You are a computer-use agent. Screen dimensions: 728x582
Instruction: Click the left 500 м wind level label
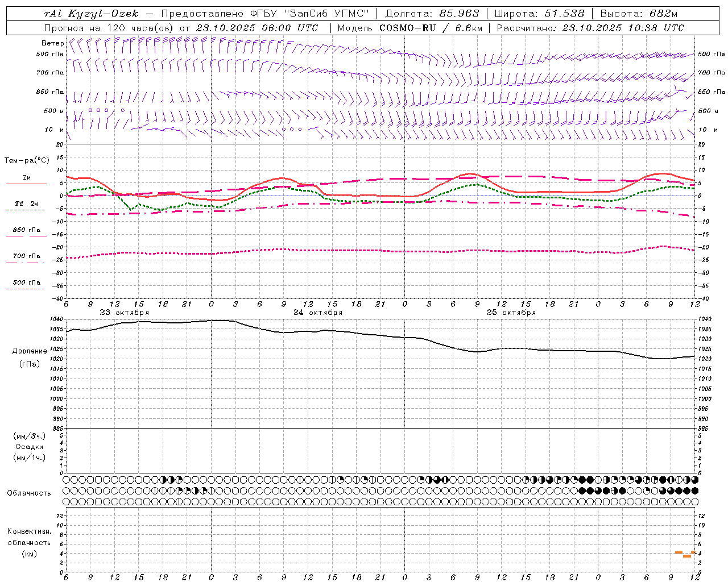pos(54,111)
